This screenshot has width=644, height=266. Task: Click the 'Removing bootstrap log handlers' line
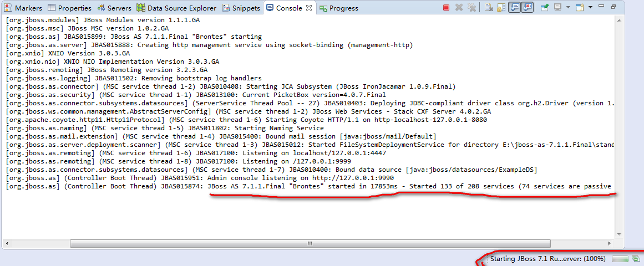coord(134,78)
